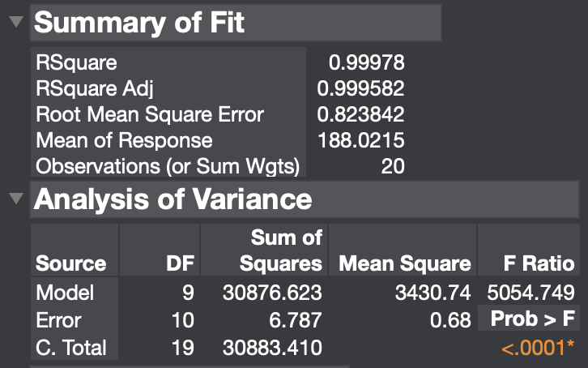
Task: Select the RSquare Adj value
Action: [x=360, y=88]
